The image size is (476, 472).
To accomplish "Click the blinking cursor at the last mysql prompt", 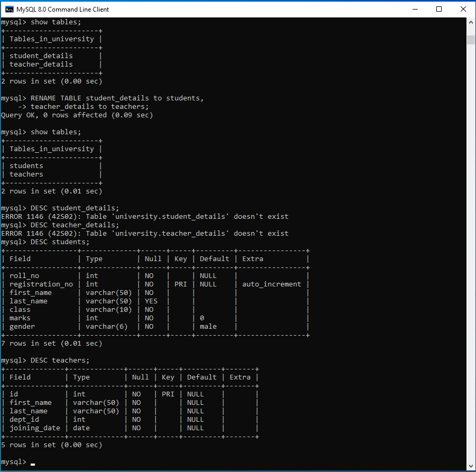I will pyautogui.click(x=33, y=462).
